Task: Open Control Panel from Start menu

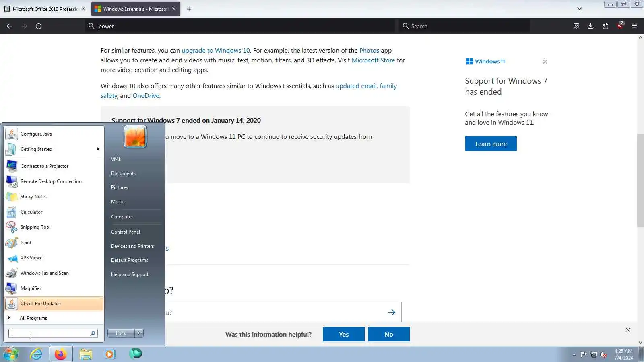Action: click(x=126, y=232)
